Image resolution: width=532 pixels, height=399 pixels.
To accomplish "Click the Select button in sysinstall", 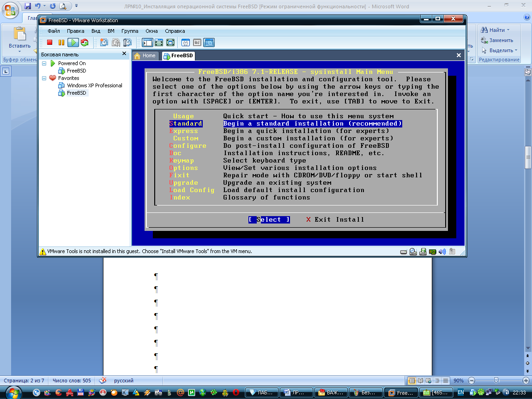I will [269, 219].
